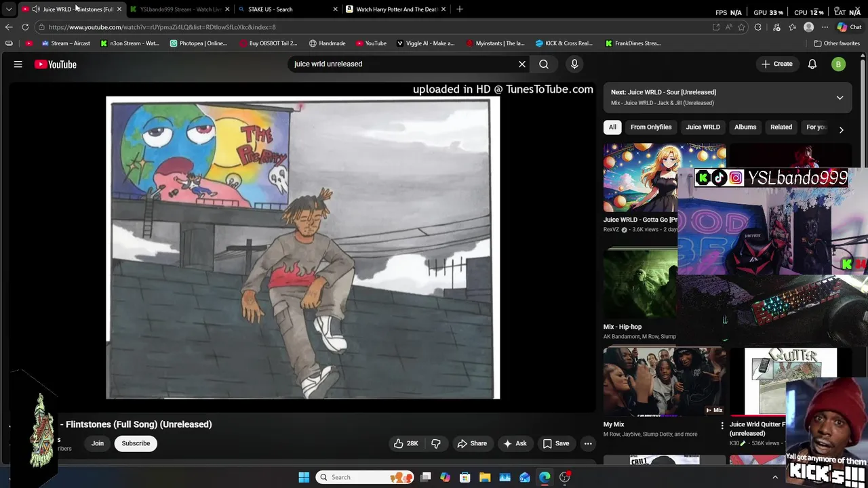Screen dimensions: 868x488
Task: Reload the current page
Action: 25,27
